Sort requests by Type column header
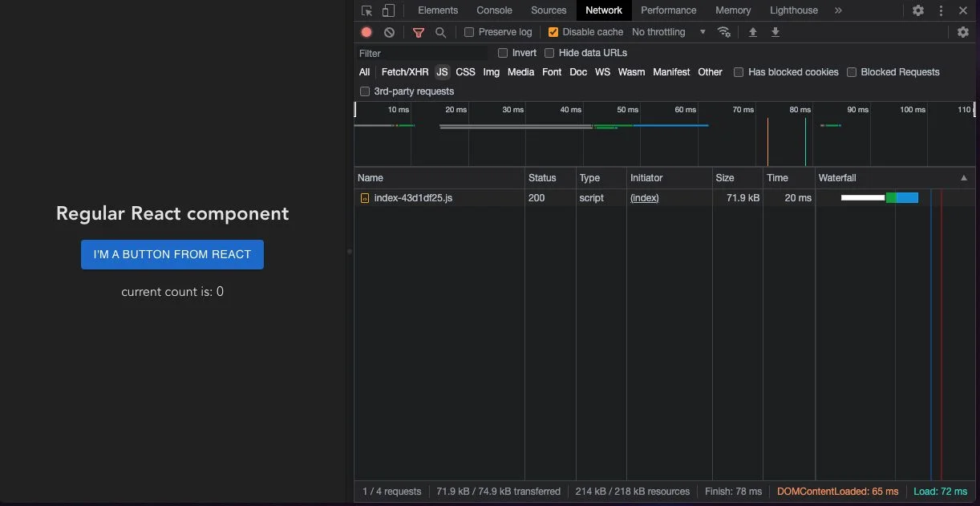Viewport: 980px width, 506px height. (601, 178)
